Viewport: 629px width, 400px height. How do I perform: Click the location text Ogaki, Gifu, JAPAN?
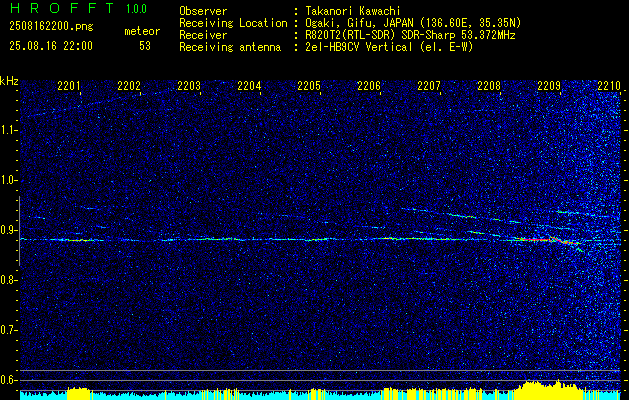[x=360, y=23]
